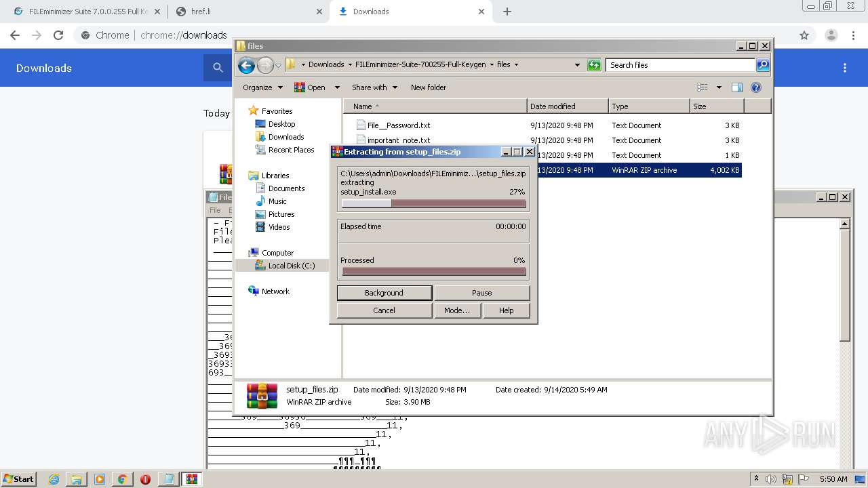
Task: Click Open with WinRAR toolbar button
Action: pos(310,87)
